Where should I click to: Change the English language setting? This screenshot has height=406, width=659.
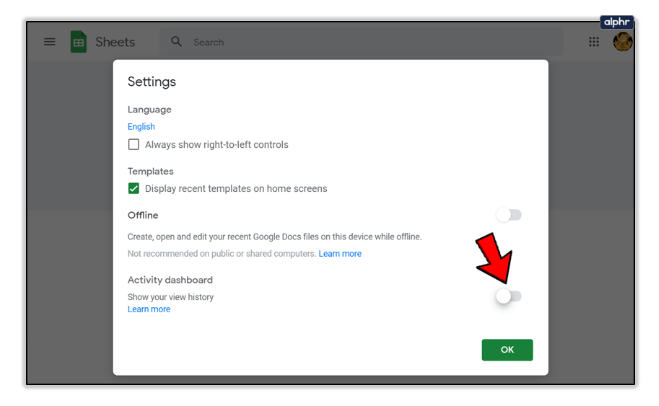(141, 127)
